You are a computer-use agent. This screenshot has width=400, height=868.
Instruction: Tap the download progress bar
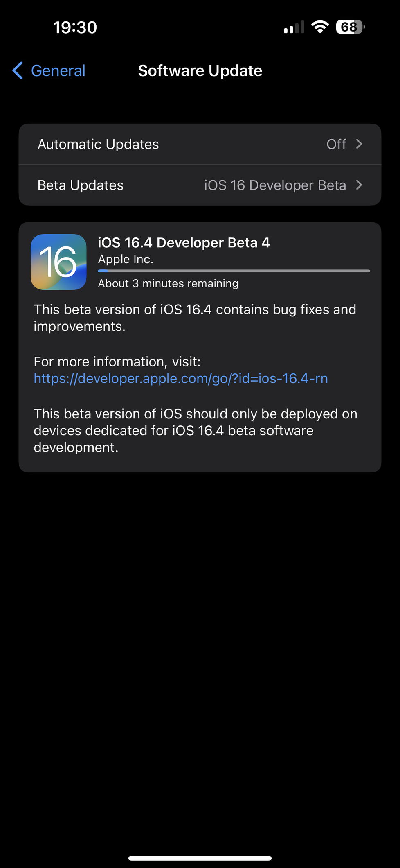pyautogui.click(x=234, y=271)
